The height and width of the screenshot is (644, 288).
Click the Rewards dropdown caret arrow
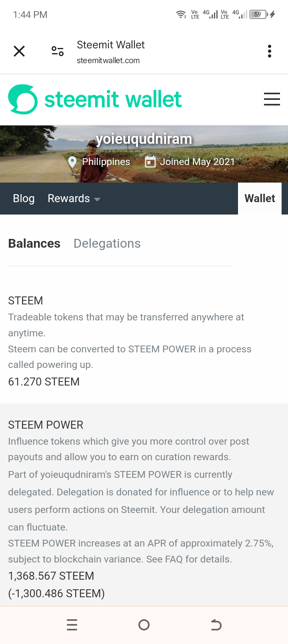pos(97,199)
